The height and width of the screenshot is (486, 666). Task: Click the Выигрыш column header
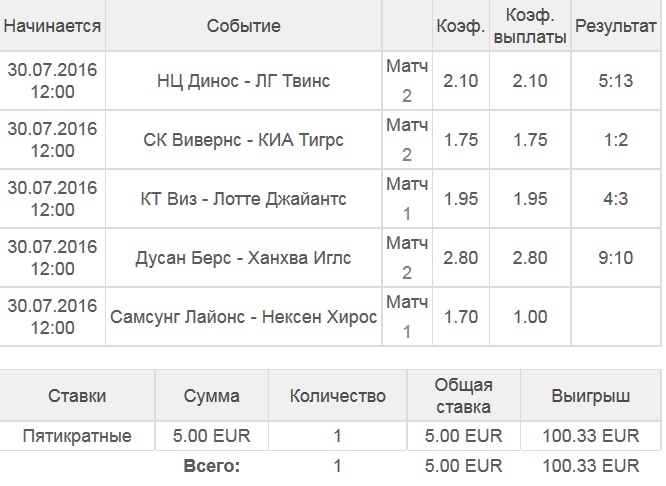[x=590, y=396]
